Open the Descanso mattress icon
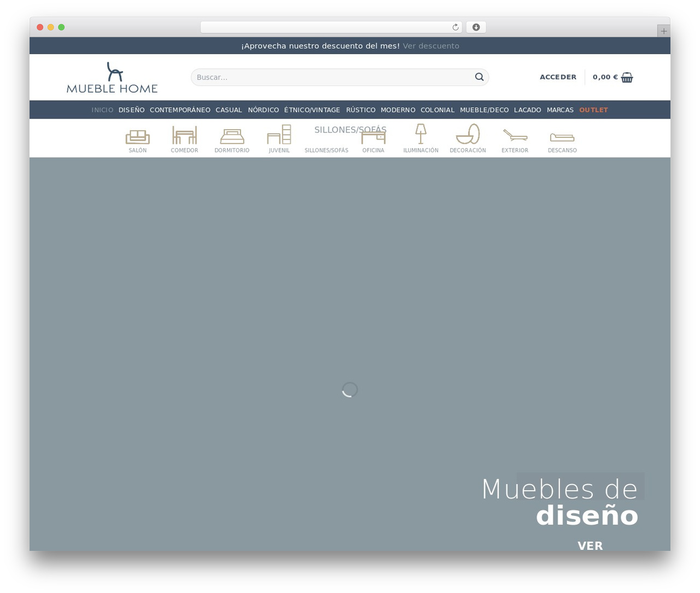This screenshot has height=593, width=700. (x=562, y=137)
